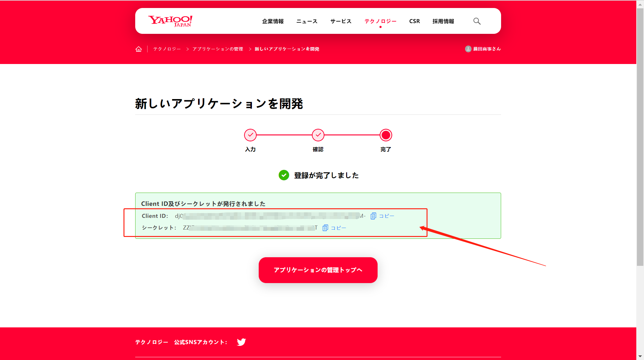644x360 pixels.
Task: Click the 完了 step indicator
Action: pos(386,135)
